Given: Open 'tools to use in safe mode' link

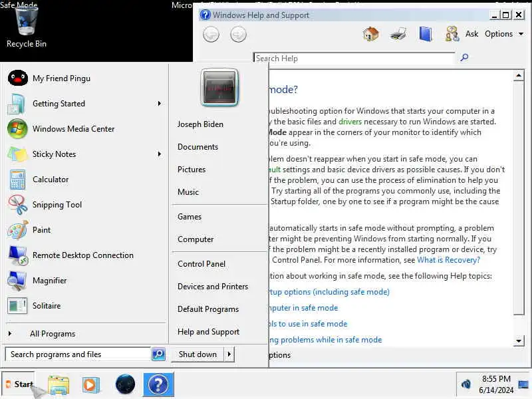Looking at the screenshot, I should (308, 324).
